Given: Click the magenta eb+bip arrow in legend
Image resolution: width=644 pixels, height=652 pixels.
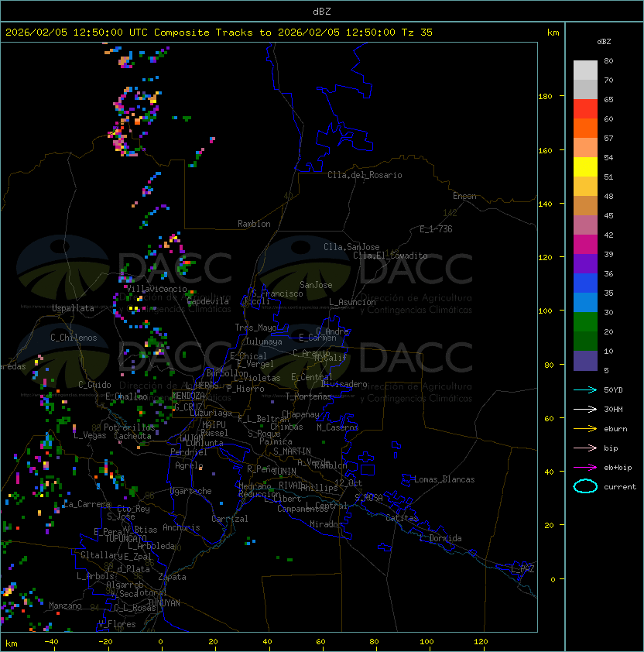Looking at the screenshot, I should [x=585, y=468].
